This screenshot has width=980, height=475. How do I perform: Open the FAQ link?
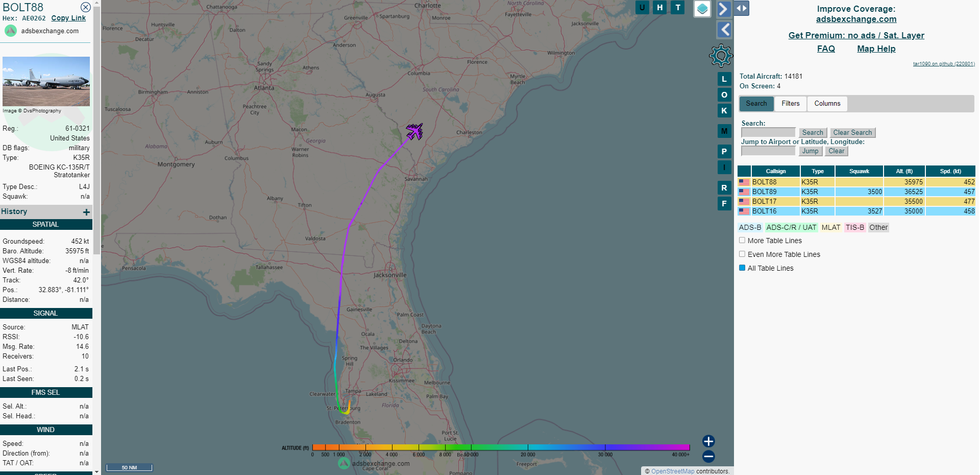point(826,49)
